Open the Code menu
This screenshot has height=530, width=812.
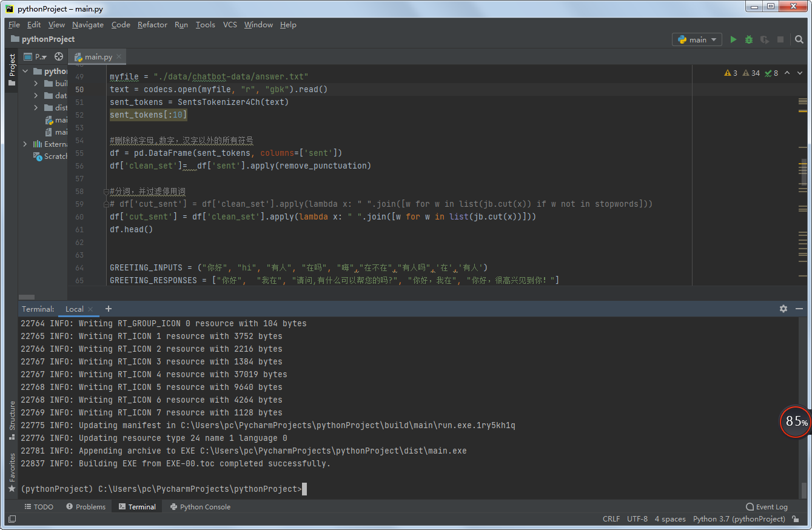[121, 25]
